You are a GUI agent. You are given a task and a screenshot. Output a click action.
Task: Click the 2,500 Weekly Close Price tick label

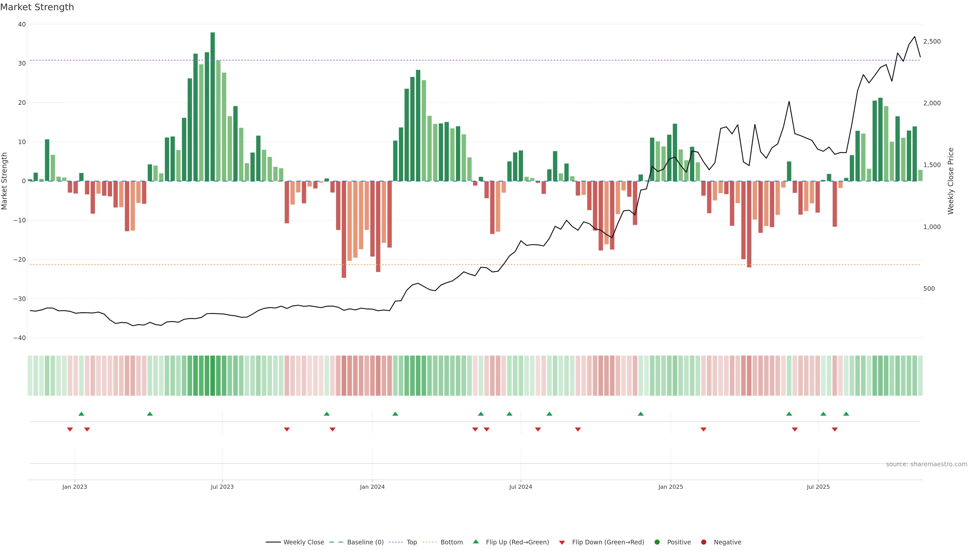click(x=932, y=41)
